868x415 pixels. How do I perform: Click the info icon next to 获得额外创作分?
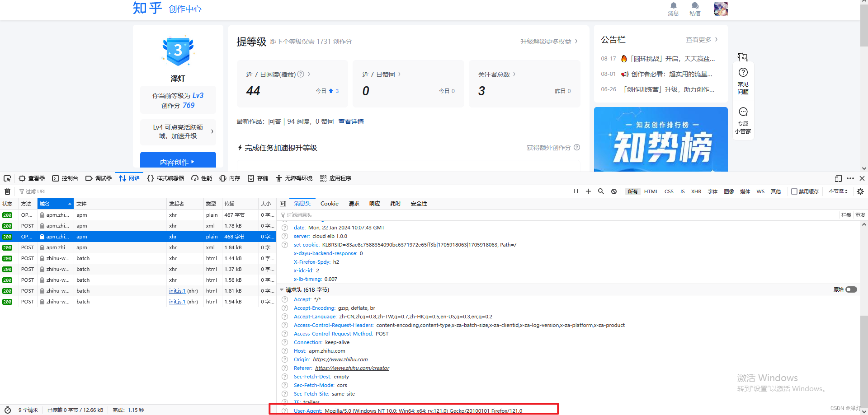coord(577,147)
